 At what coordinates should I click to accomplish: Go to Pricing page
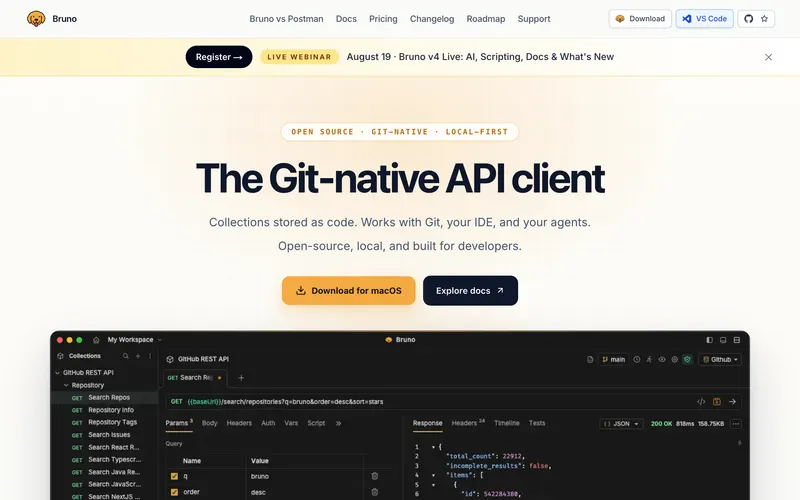[x=383, y=19]
